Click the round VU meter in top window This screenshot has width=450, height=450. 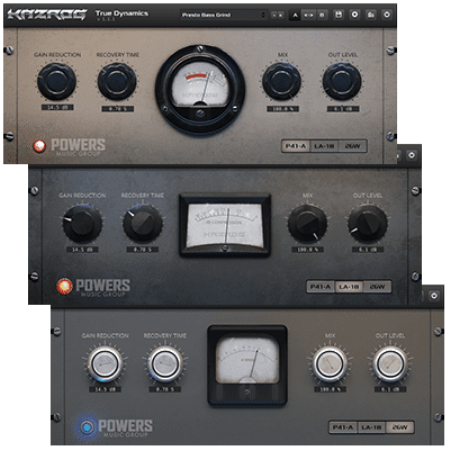[x=200, y=90]
